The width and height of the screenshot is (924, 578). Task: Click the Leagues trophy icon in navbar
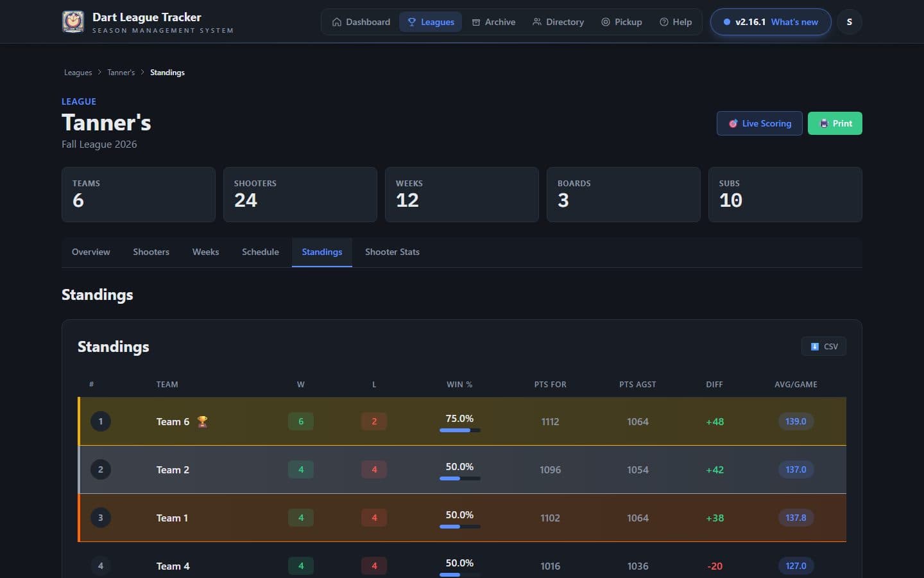412,22
